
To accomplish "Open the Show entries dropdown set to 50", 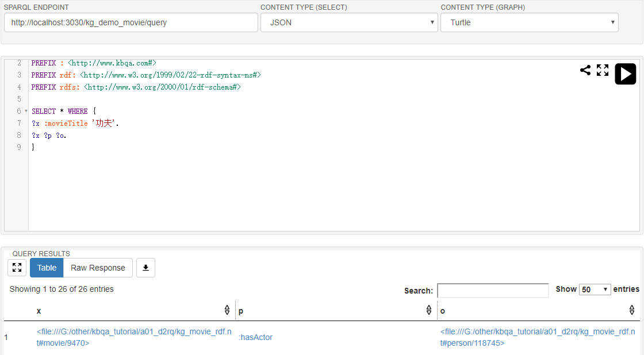I will click(595, 289).
